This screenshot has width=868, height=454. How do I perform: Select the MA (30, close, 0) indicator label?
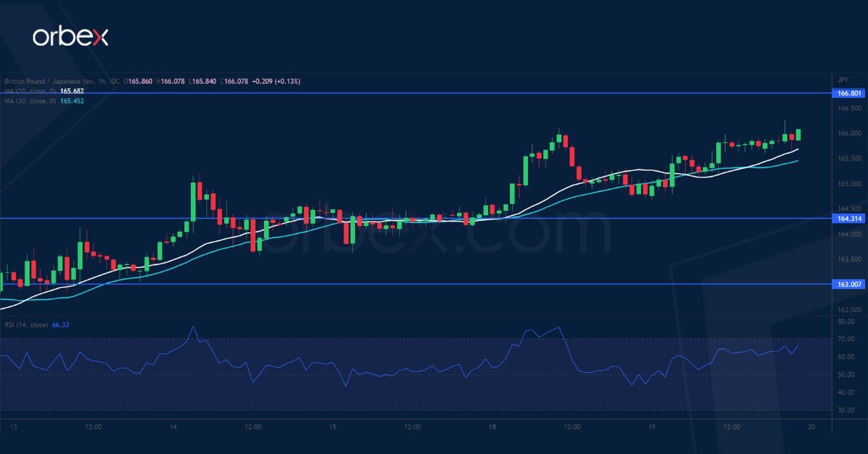[x=31, y=102]
